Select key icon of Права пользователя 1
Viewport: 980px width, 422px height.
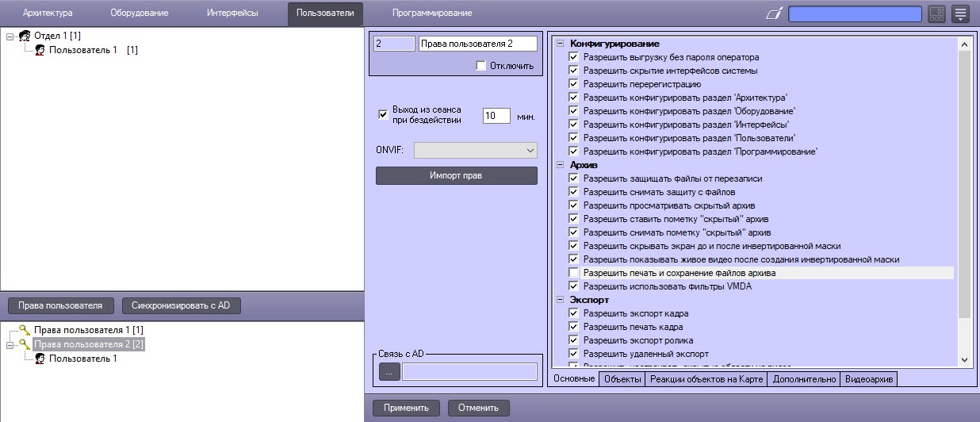(25, 329)
